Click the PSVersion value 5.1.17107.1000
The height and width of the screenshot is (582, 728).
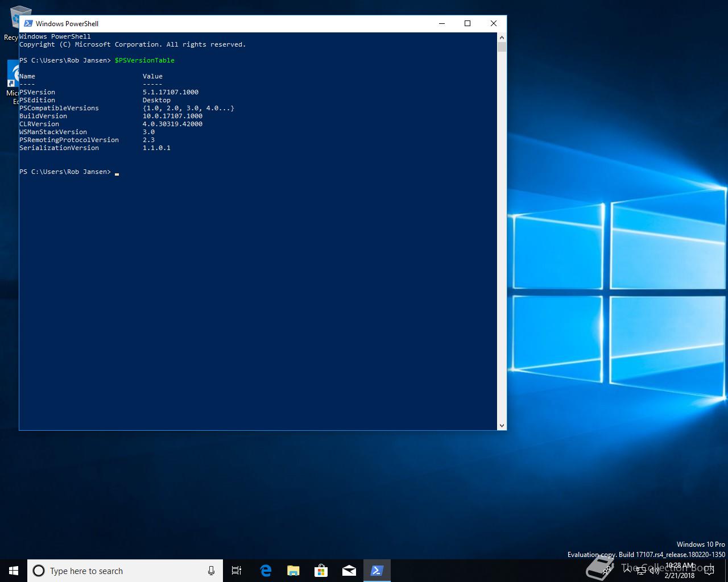pyautogui.click(x=171, y=92)
